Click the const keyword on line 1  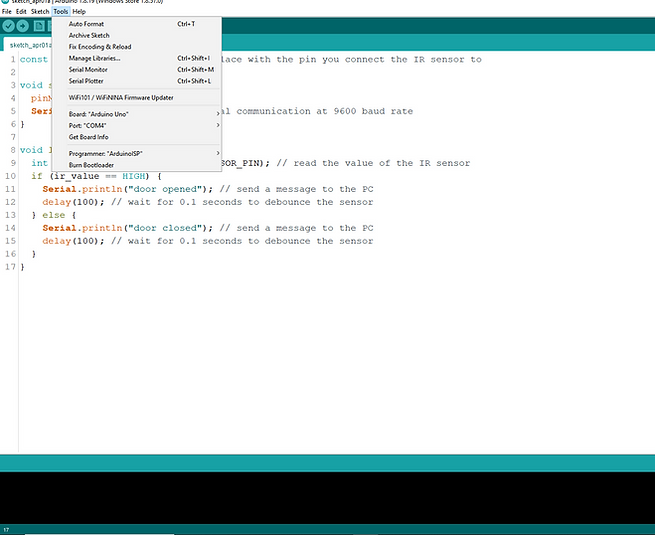34,59
